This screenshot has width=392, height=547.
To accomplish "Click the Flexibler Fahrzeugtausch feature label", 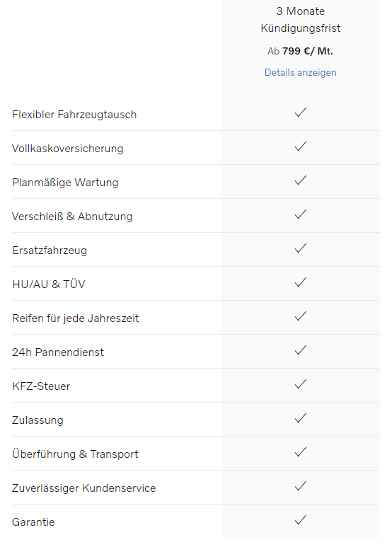I will pos(74,115).
